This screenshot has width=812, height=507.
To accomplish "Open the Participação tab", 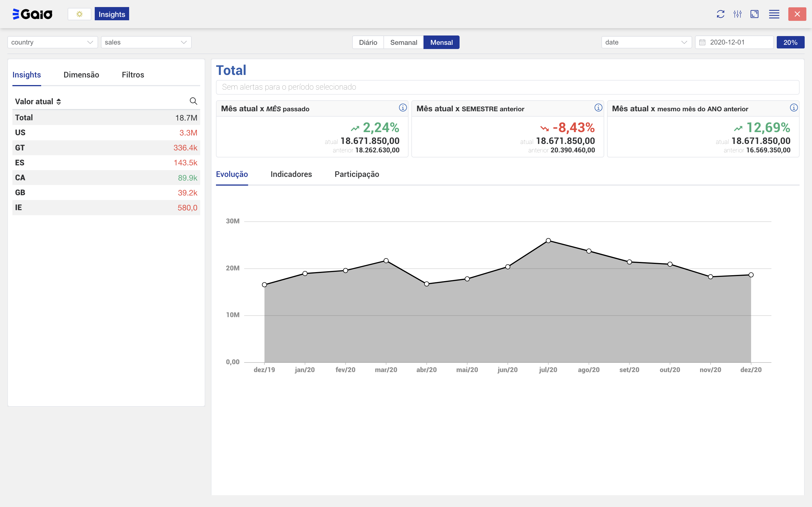I will (x=357, y=174).
